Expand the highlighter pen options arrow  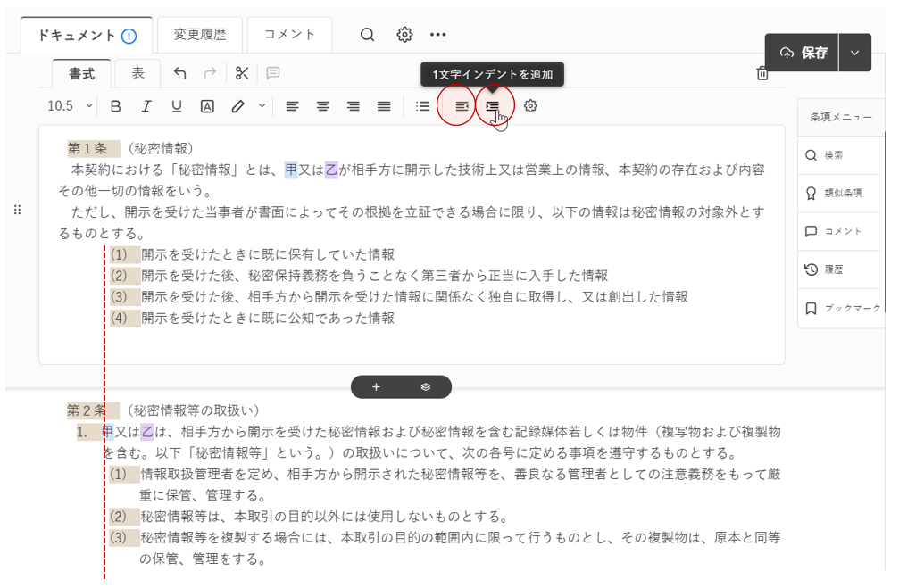pos(262,106)
